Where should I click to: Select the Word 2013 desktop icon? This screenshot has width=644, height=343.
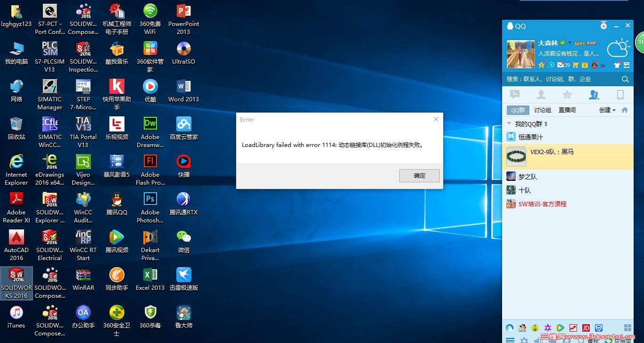click(183, 91)
